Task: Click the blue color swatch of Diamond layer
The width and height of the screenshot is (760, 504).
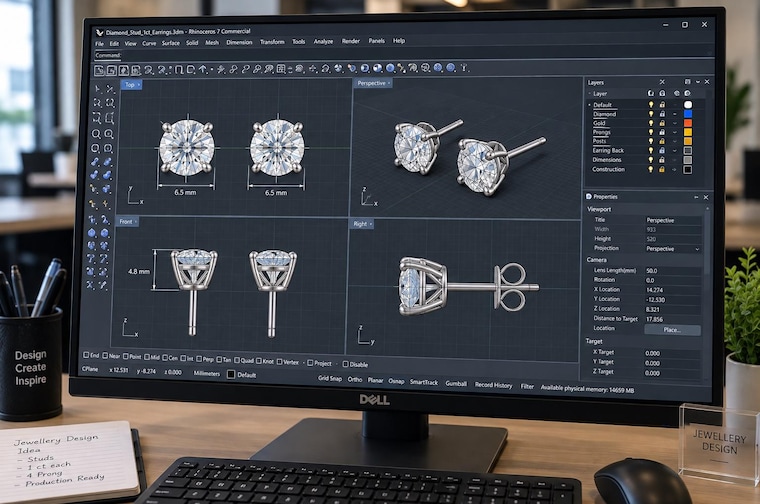Action: [x=687, y=114]
